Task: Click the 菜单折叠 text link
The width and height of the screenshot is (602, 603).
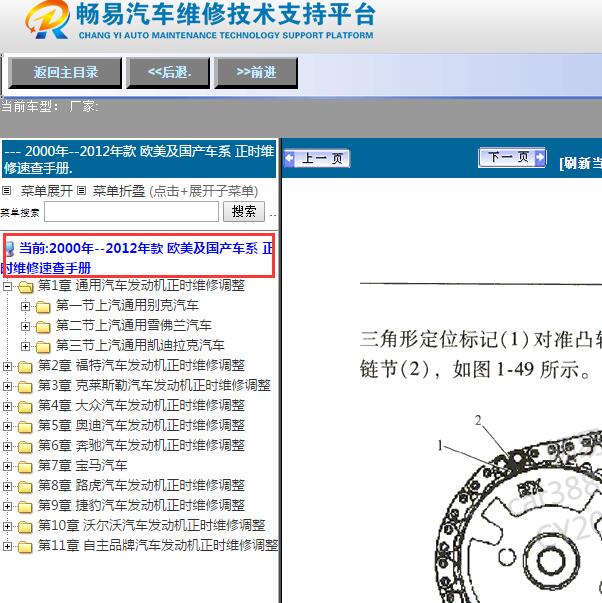Action: point(119,191)
